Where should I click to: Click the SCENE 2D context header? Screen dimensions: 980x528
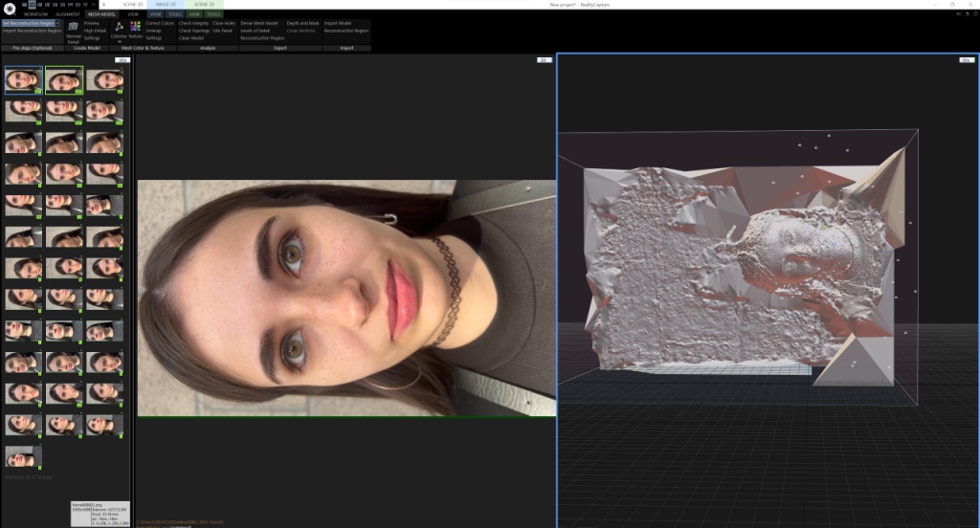[x=133, y=5]
